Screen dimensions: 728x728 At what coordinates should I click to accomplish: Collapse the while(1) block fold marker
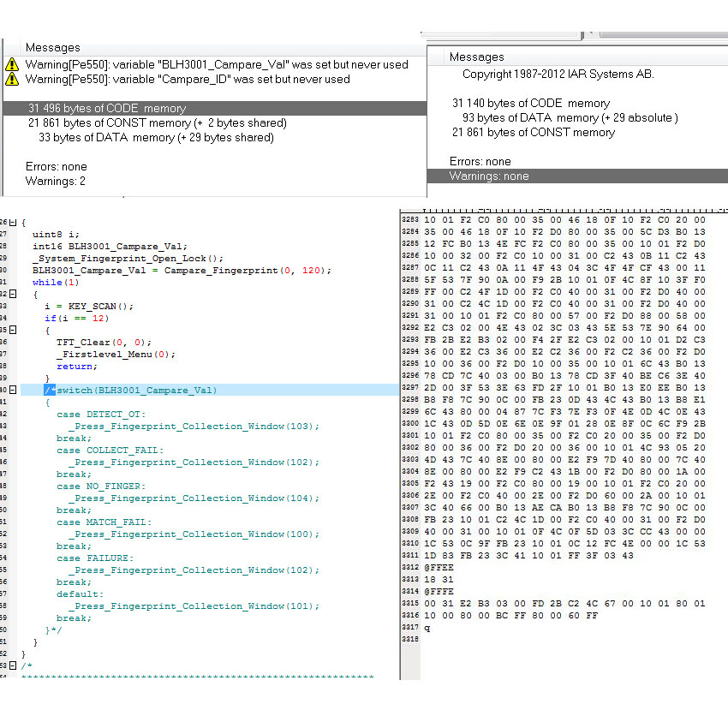pos(13,294)
